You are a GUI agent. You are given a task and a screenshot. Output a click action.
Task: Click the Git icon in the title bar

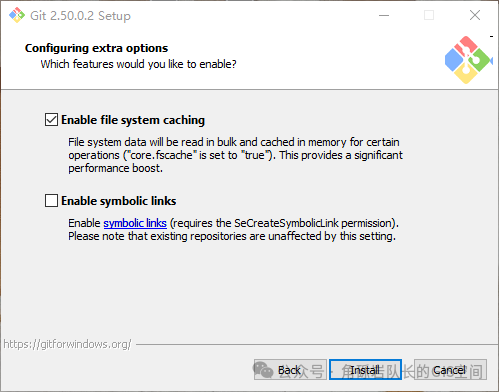pos(17,15)
